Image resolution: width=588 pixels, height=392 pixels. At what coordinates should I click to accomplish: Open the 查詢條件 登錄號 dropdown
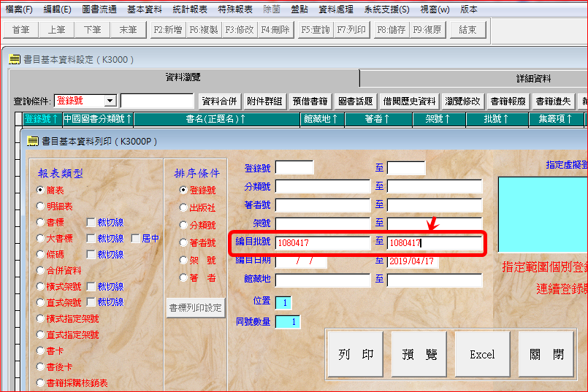click(x=110, y=101)
